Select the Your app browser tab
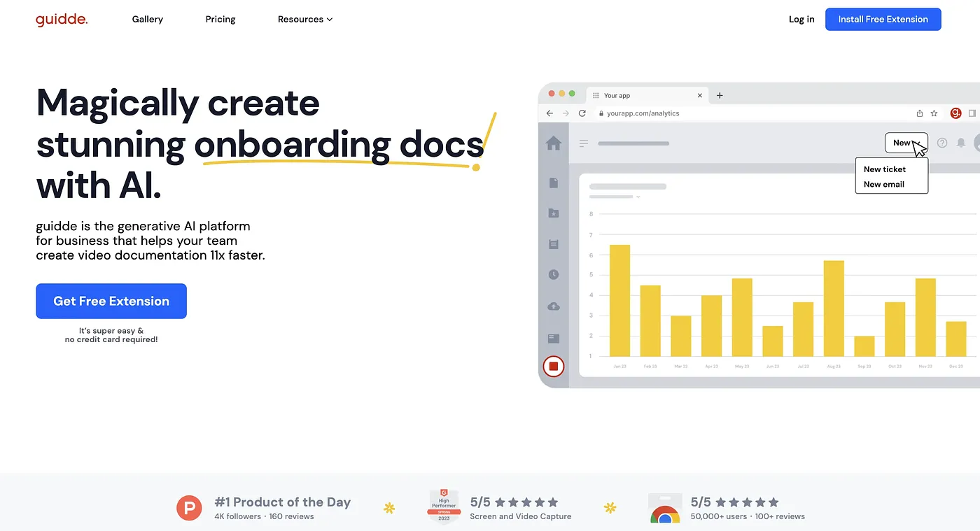The image size is (980, 531). [x=647, y=95]
